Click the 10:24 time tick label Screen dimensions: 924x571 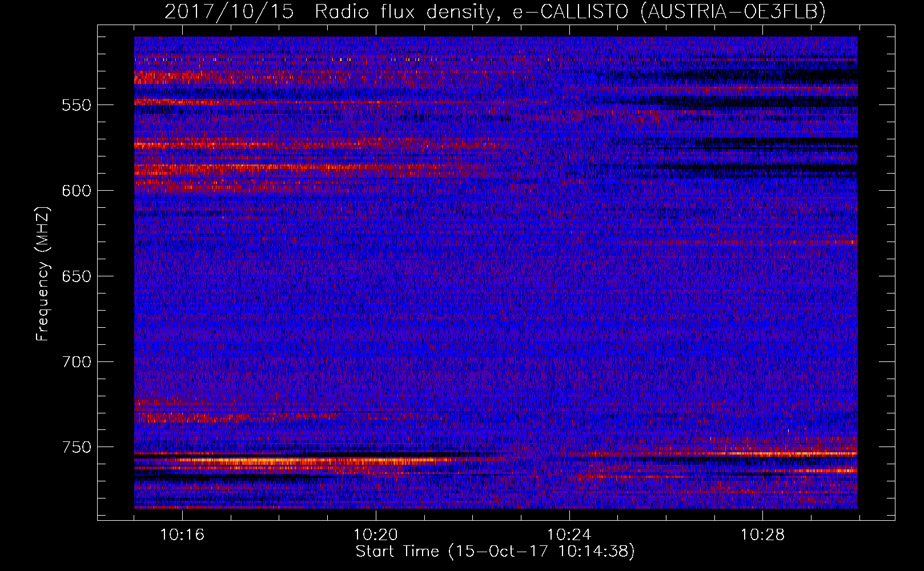click(569, 535)
